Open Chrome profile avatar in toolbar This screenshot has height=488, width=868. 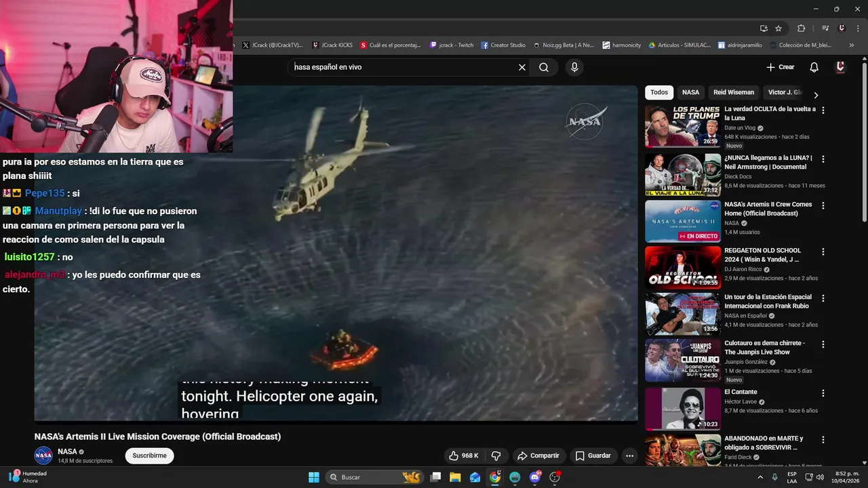[x=842, y=28]
